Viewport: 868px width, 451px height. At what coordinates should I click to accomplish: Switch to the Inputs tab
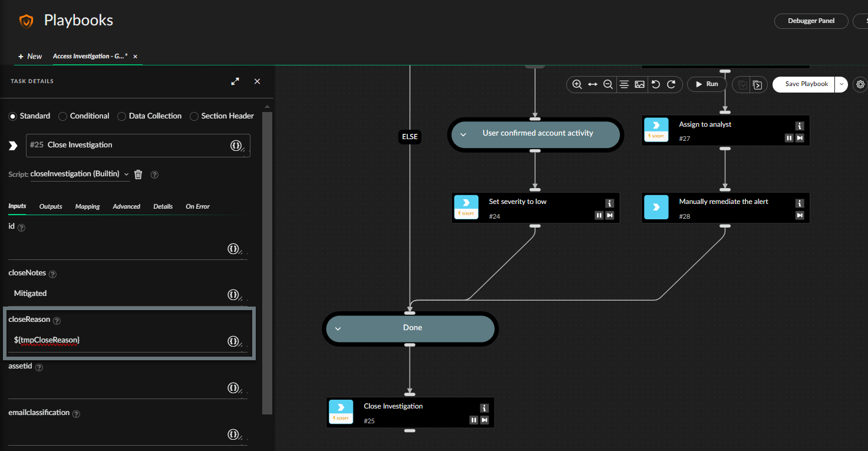point(17,206)
